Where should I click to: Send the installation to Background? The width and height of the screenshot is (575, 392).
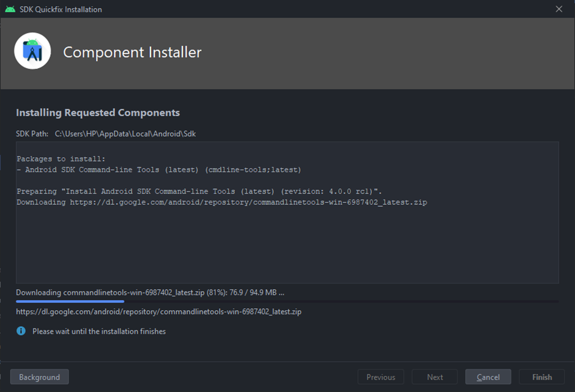tap(39, 377)
